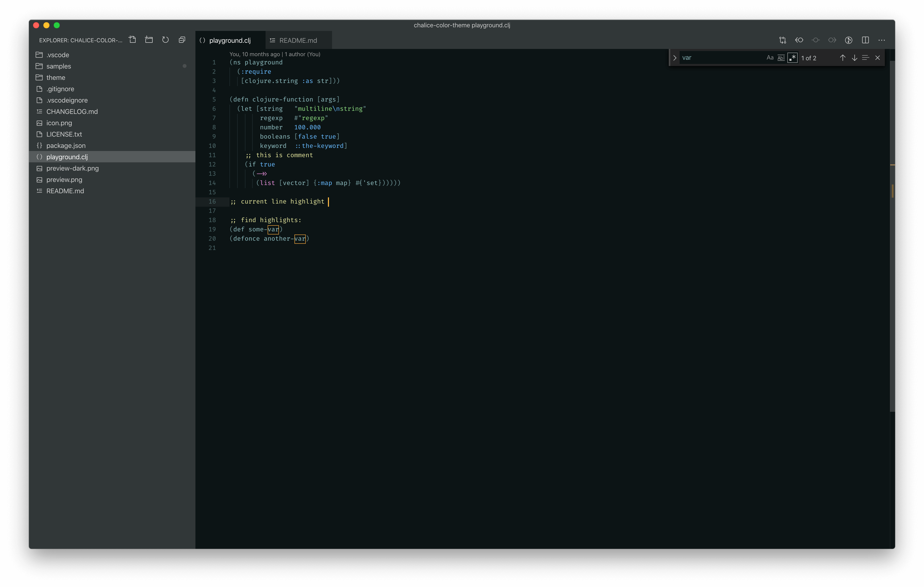Collapse all folders in Explorer
The height and width of the screenshot is (587, 924).
(182, 40)
